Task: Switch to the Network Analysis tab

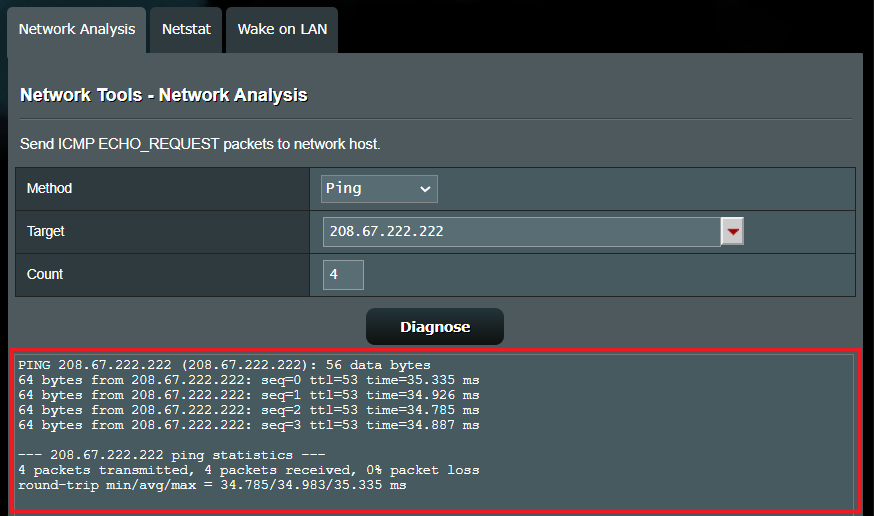Action: (x=77, y=30)
